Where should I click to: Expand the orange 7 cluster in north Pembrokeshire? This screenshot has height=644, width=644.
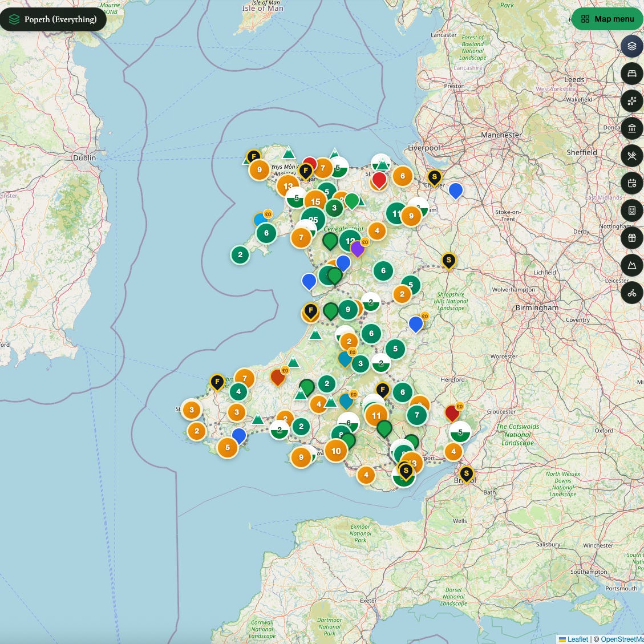(245, 378)
